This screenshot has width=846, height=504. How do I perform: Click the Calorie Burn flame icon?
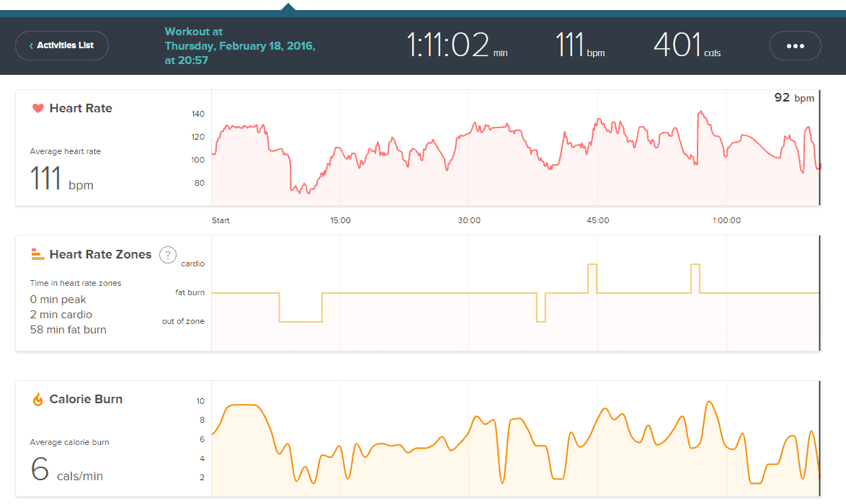point(38,399)
